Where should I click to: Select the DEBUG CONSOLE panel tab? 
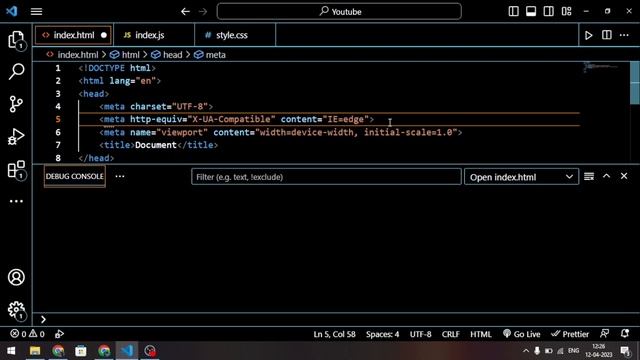(75, 176)
